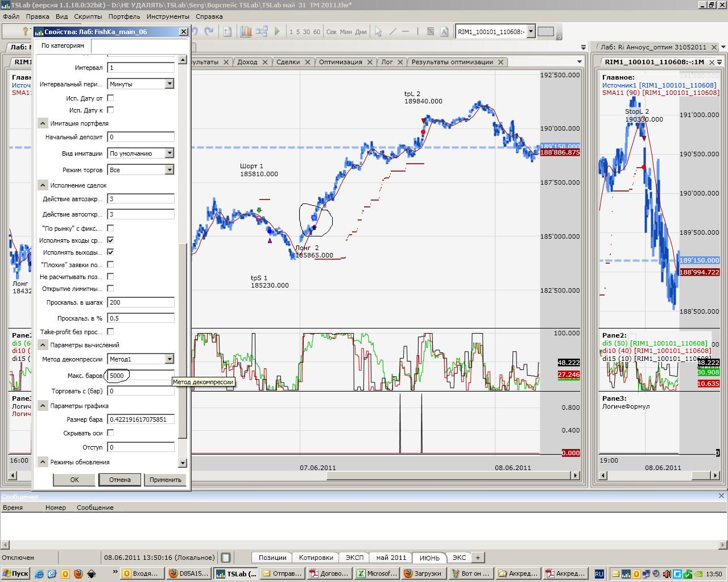Click the bar chart icon in toolbar
Screen dimensions: 728x582
[x=246, y=32]
